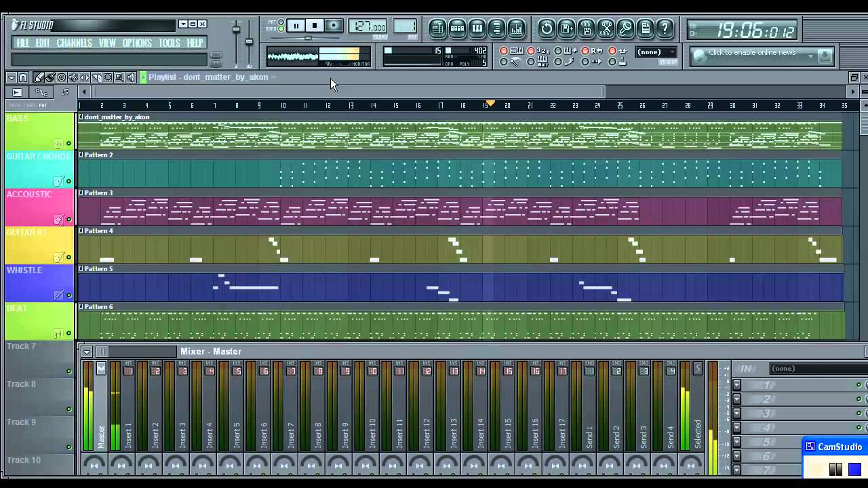Click the playback speaker tool in playlist
The width and height of the screenshot is (868, 488).
click(131, 77)
